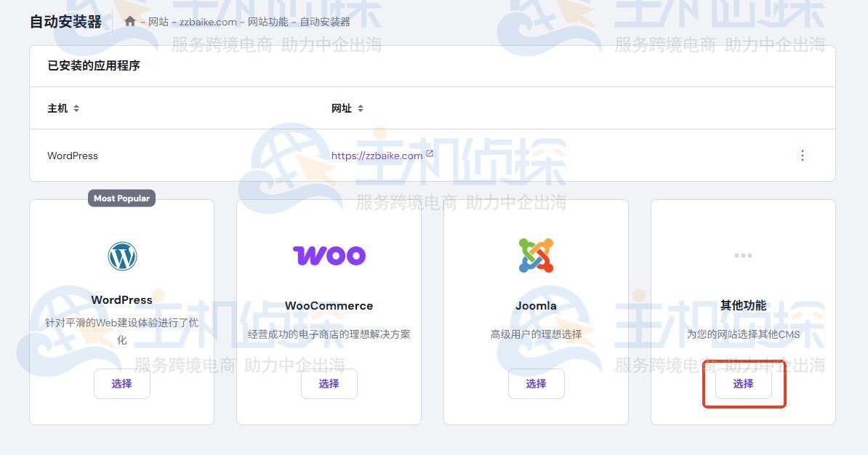Click the WordPress circular logo
The image size is (868, 455).
tap(121, 256)
